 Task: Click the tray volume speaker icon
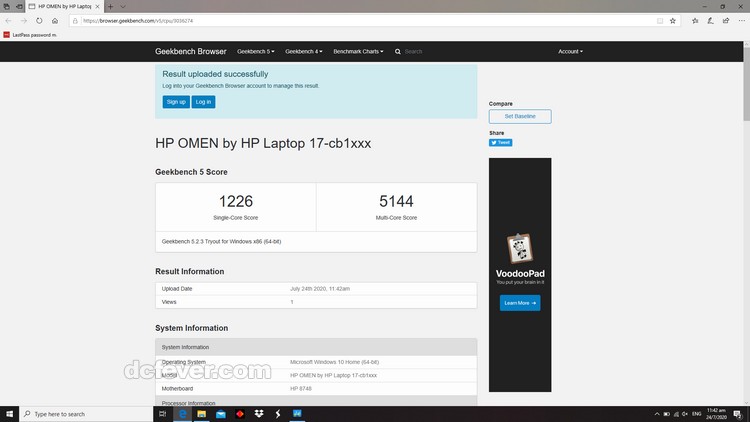(x=685, y=414)
